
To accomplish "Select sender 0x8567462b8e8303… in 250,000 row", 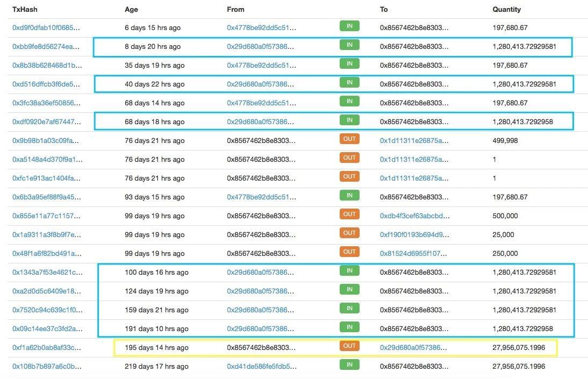I will (x=261, y=253).
